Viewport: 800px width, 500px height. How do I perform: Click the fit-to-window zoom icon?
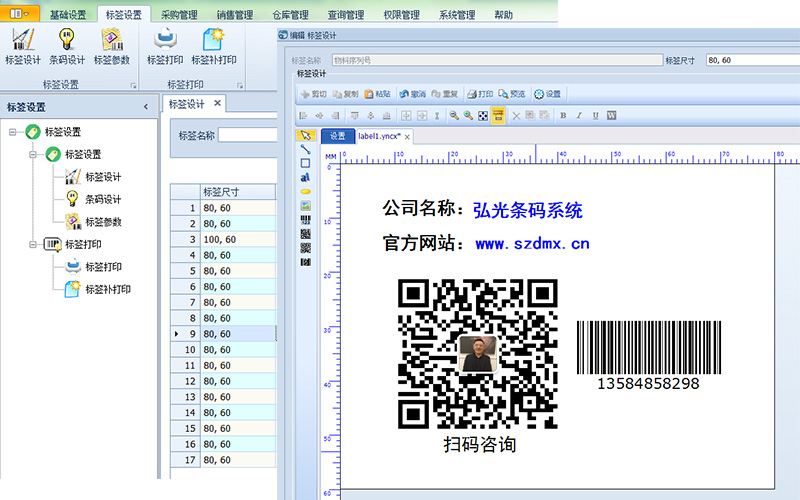[483, 116]
